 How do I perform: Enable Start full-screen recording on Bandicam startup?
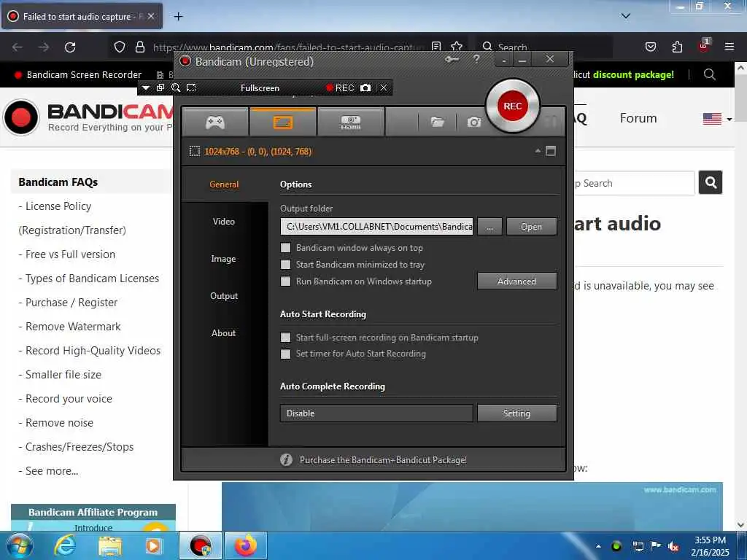[x=285, y=337]
